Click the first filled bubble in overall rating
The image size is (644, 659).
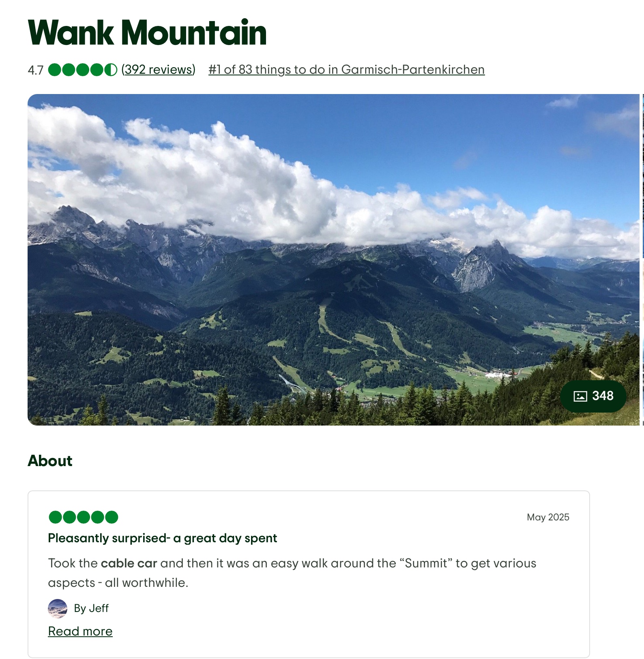(55, 70)
